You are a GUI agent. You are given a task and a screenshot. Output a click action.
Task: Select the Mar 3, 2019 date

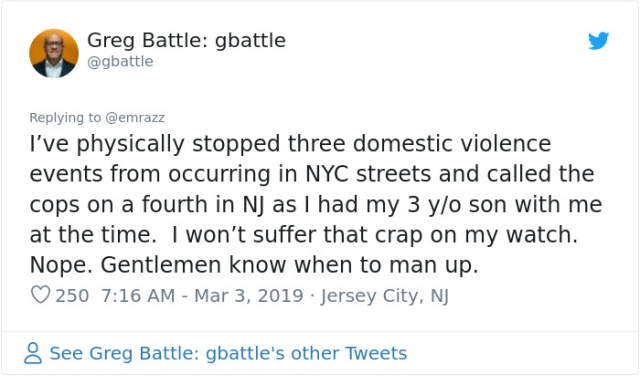click(249, 296)
